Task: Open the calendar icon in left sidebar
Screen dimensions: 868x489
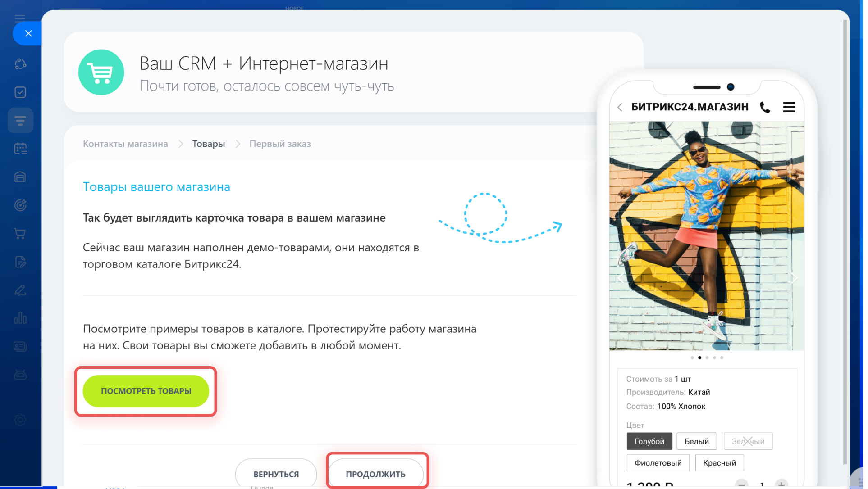Action: pos(20,149)
